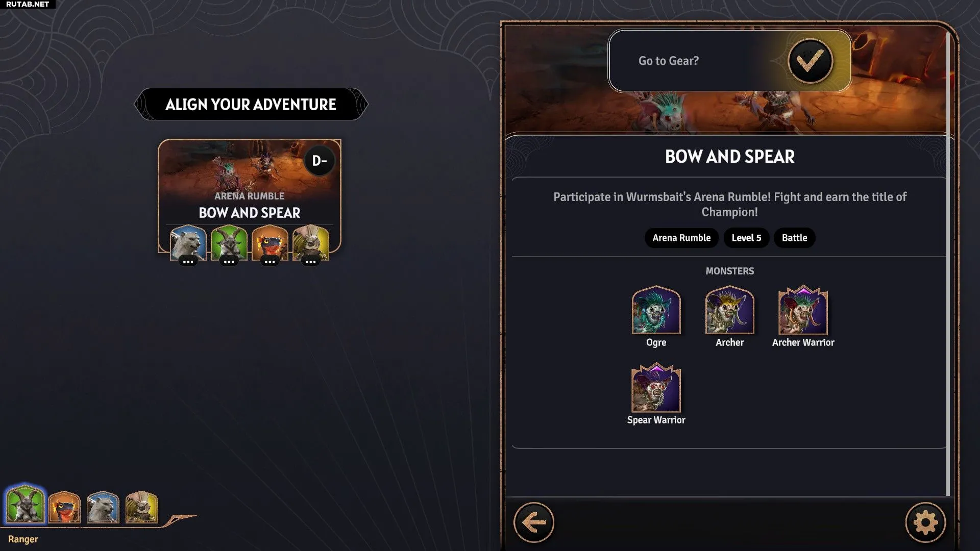Expand options under lizard hero on card

tap(269, 262)
